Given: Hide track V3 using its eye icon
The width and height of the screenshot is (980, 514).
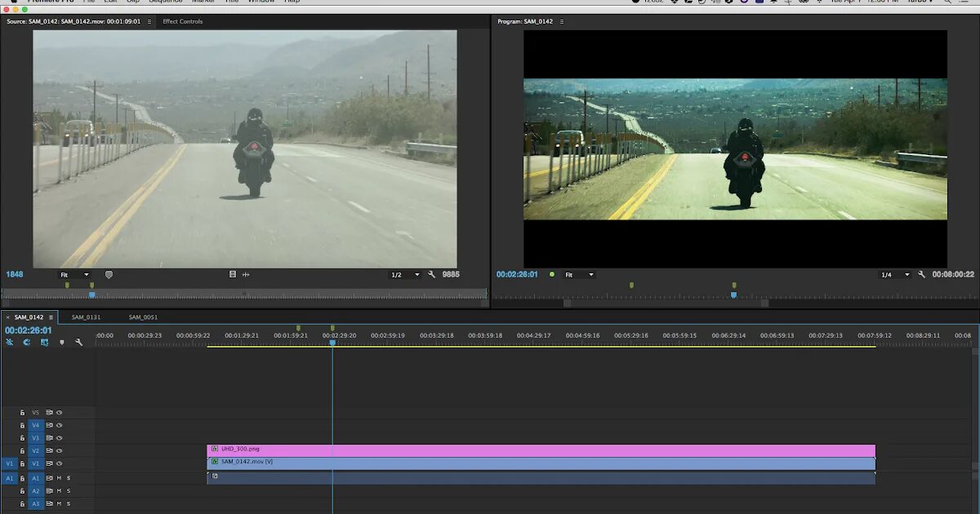Looking at the screenshot, I should (x=59, y=438).
